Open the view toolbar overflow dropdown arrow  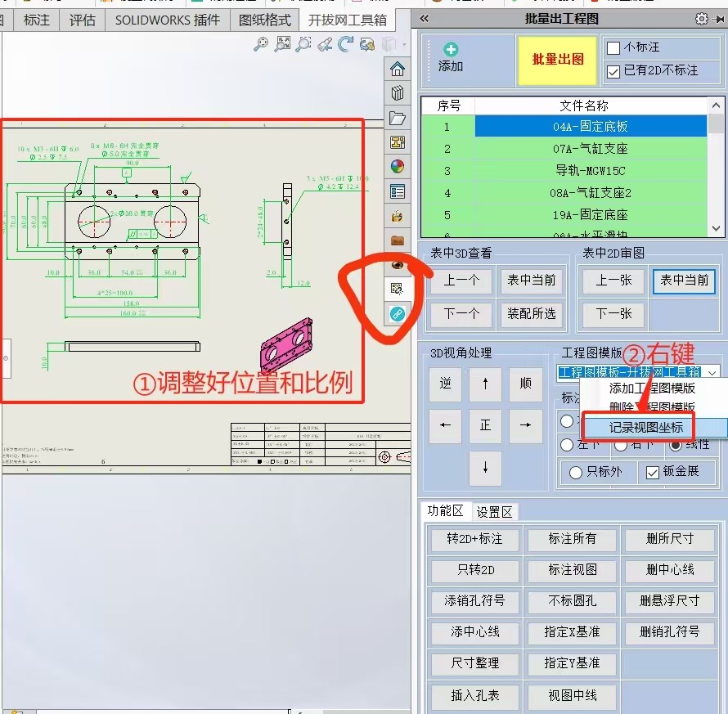(x=404, y=45)
